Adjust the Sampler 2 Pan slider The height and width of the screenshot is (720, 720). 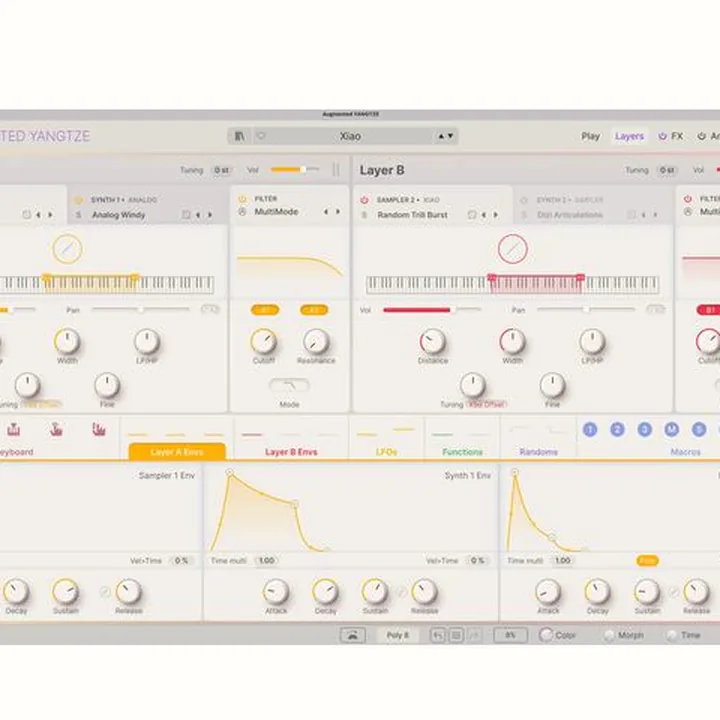586,309
